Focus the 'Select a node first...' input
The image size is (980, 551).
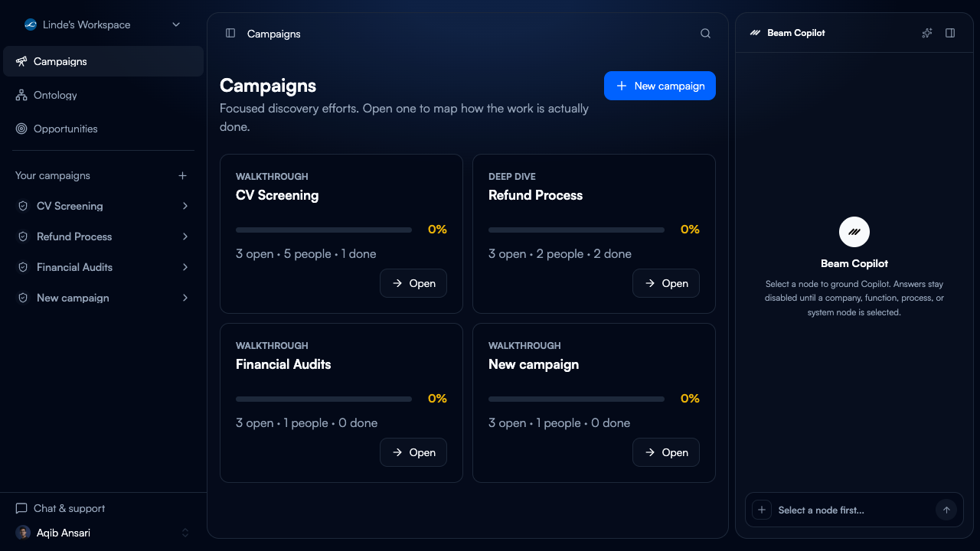click(x=853, y=510)
